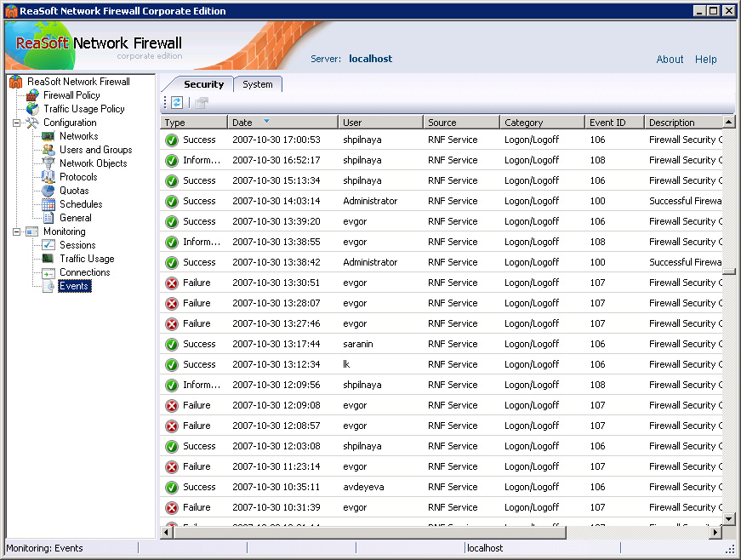Viewport: 741px width, 560px height.
Task: Click the Networks tree icon
Action: coord(48,136)
